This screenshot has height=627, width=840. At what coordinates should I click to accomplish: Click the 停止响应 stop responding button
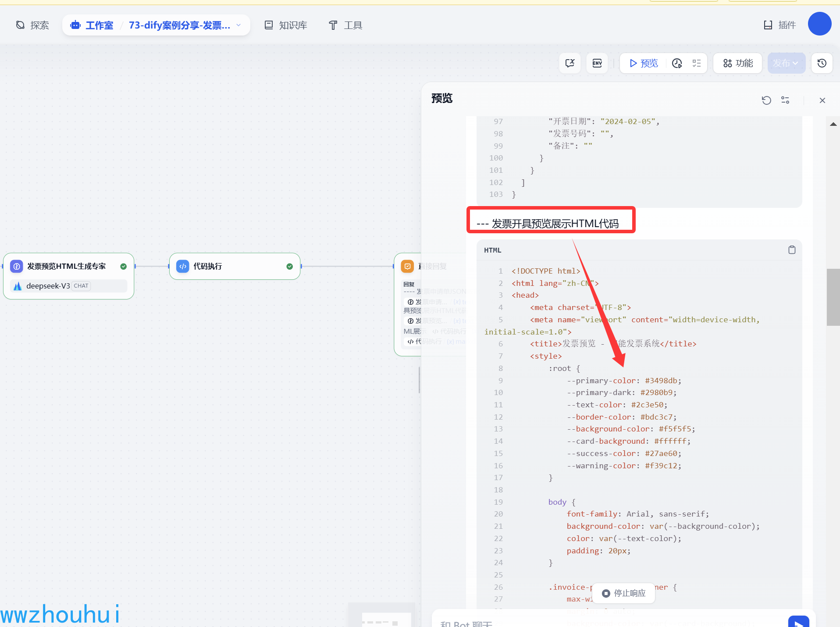[x=624, y=593]
